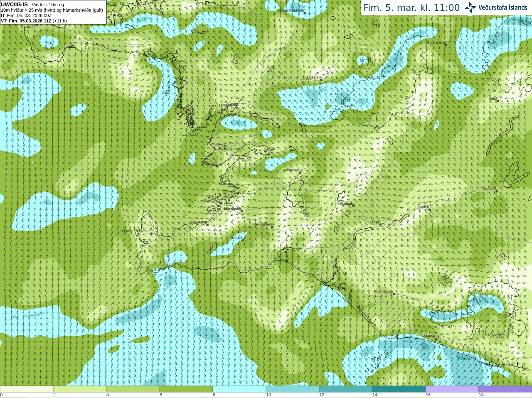This screenshot has width=532, height=398.
Task: Click the Veðurstofa Íslands logo icon
Action: (x=470, y=7)
